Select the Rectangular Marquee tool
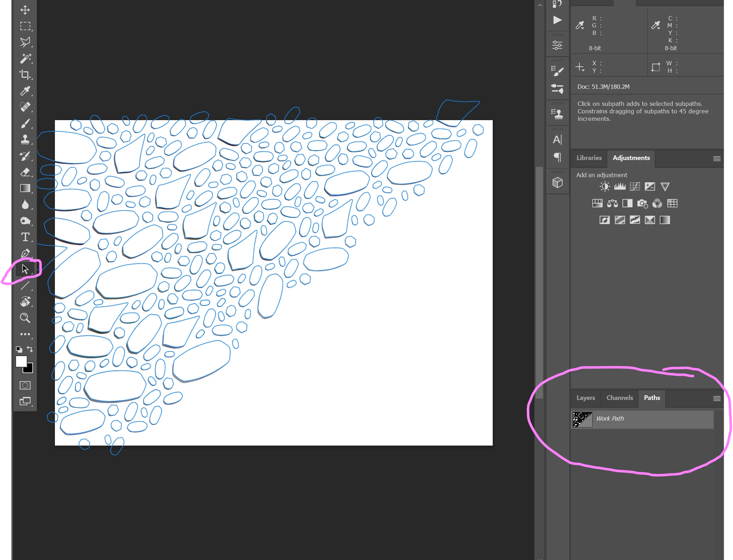The height and width of the screenshot is (560, 733). [25, 26]
